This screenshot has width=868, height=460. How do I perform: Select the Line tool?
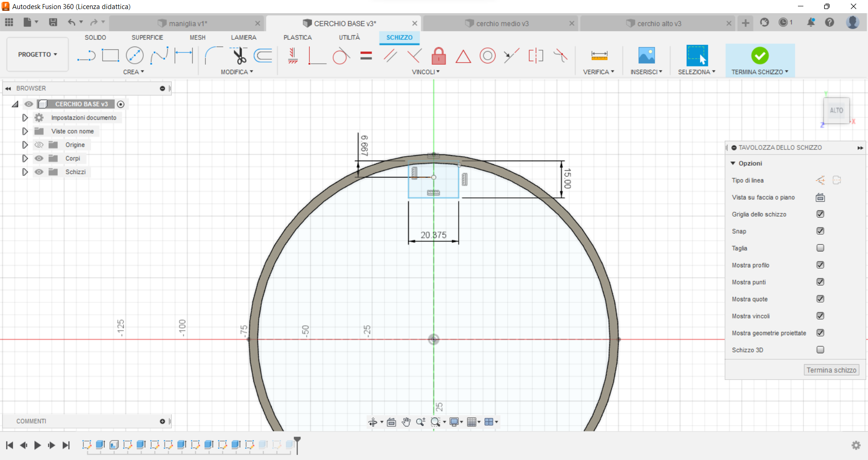[x=86, y=55]
